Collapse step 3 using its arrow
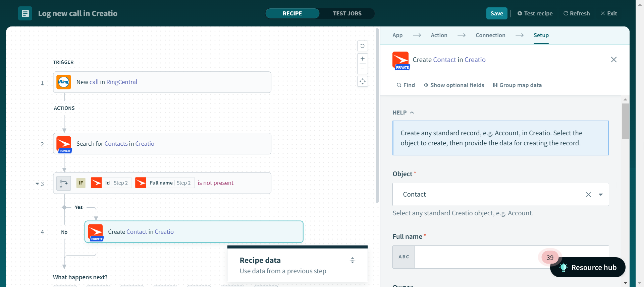This screenshot has height=287, width=644. click(37, 184)
